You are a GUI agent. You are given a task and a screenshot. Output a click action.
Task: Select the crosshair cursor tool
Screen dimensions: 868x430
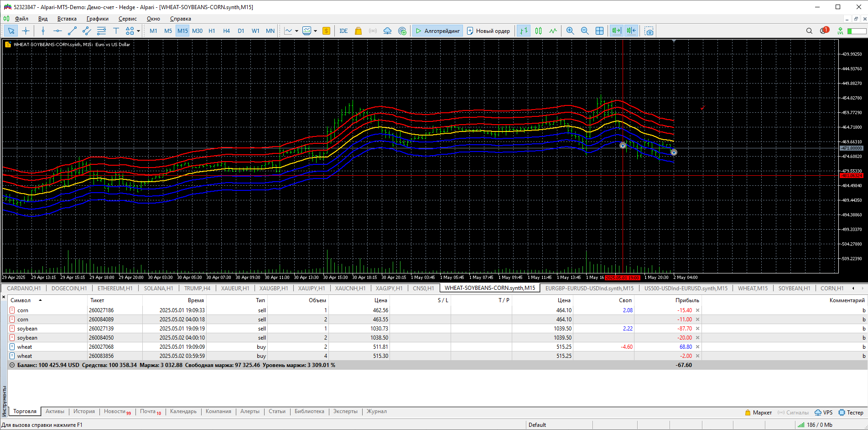26,31
